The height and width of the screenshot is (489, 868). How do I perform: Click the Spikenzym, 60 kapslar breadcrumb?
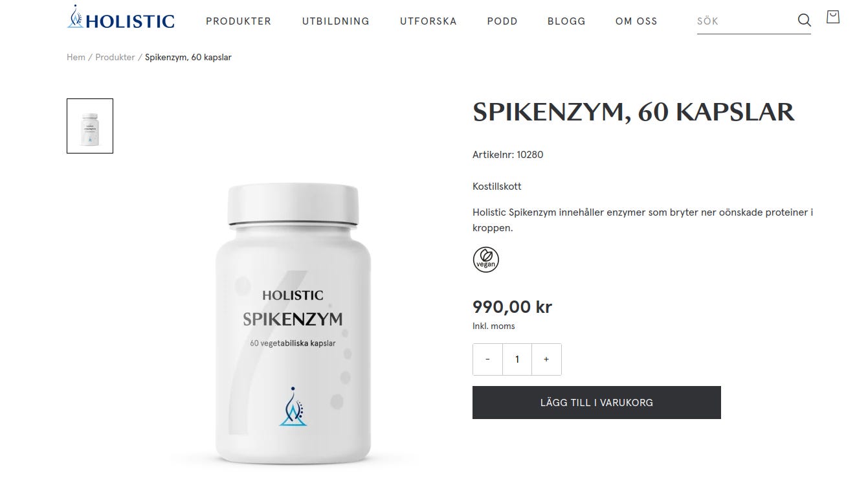(x=188, y=57)
